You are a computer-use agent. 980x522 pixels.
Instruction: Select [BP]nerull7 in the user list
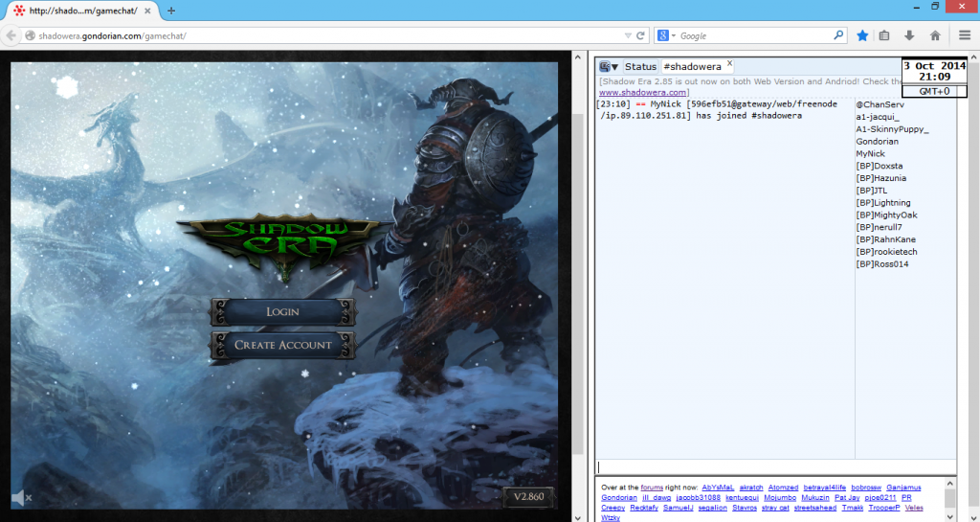880,227
